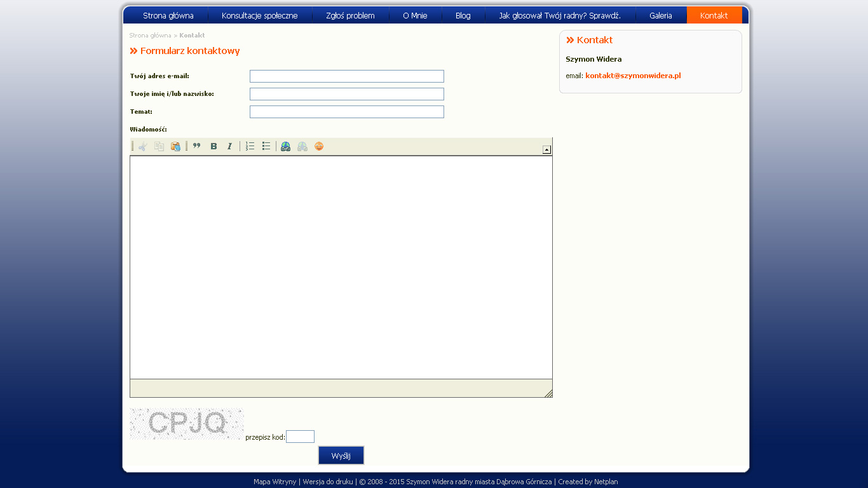Screen dimensions: 868x488
Task: Focus the Twoje imię i/lub nazwisko field
Action: 347,94
